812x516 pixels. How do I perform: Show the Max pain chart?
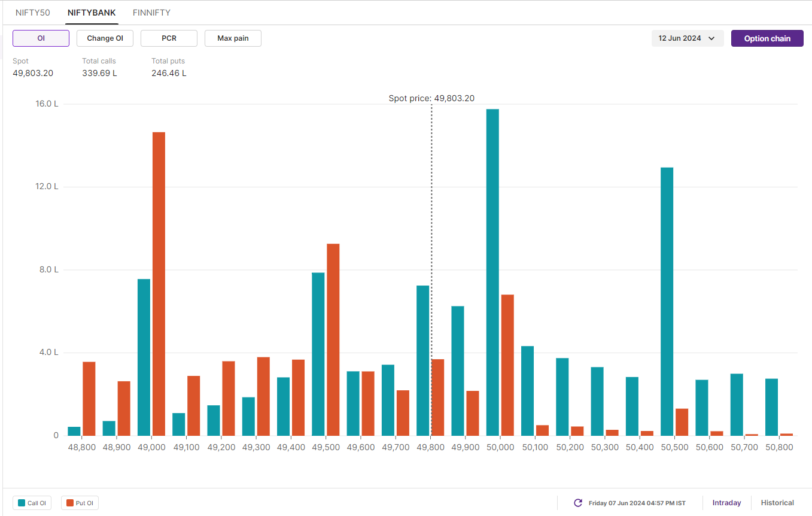pyautogui.click(x=233, y=38)
